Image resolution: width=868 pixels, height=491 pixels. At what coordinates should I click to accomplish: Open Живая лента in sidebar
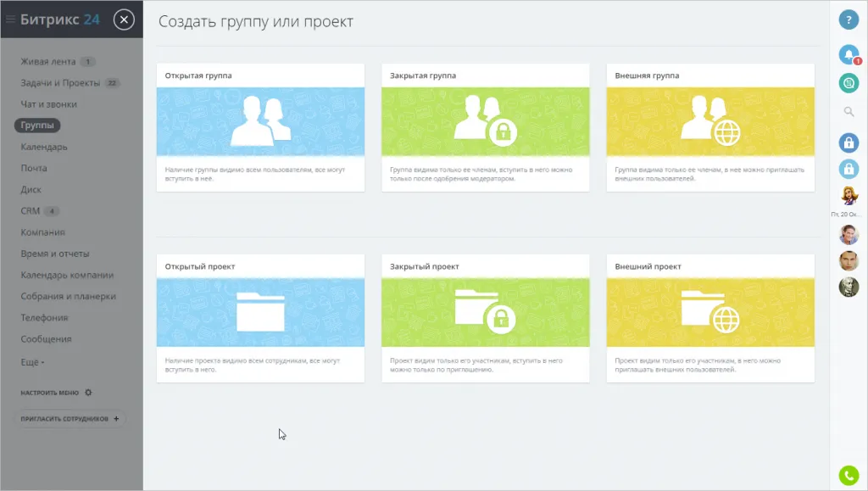[48, 62]
